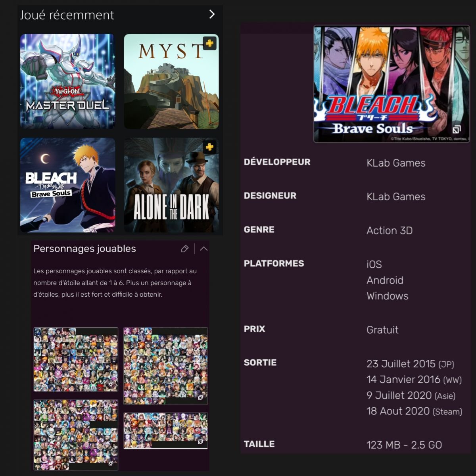Open Alone in the Dark game tile
Viewport: 476px width, 476px height.
coord(171,185)
